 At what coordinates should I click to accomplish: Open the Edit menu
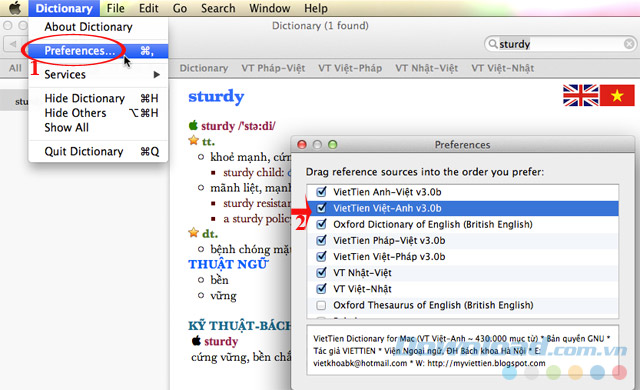click(149, 8)
